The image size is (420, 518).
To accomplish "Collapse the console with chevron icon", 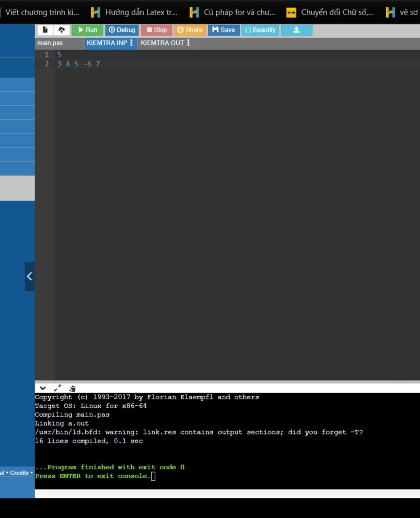I will pos(43,388).
